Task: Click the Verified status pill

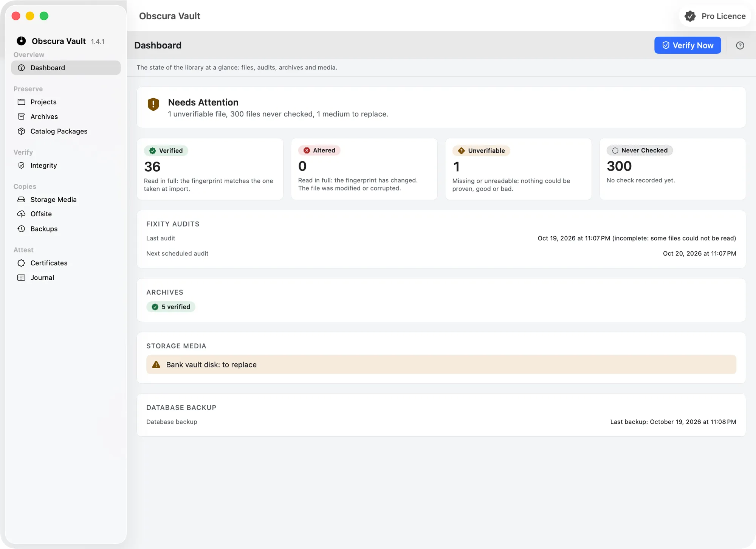Action: pyautogui.click(x=166, y=150)
